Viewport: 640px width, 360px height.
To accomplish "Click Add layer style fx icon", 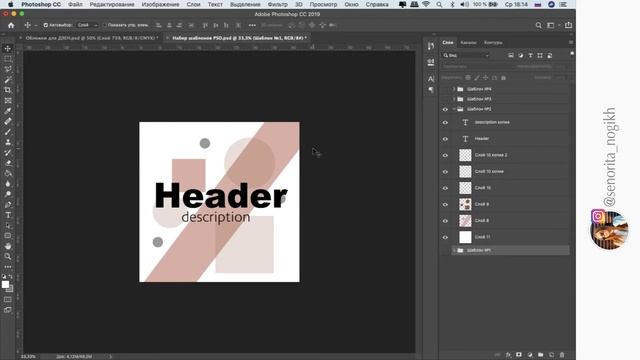I will coord(508,355).
